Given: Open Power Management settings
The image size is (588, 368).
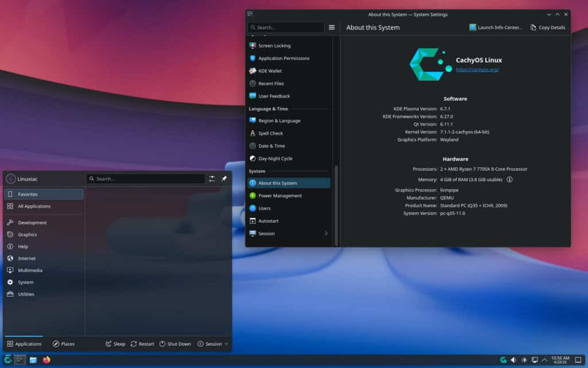Looking at the screenshot, I should coord(289,195).
